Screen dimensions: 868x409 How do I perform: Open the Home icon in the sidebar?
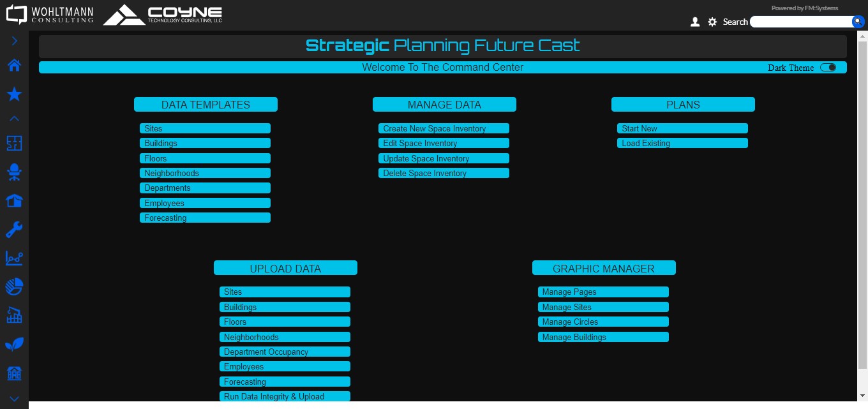(x=14, y=65)
